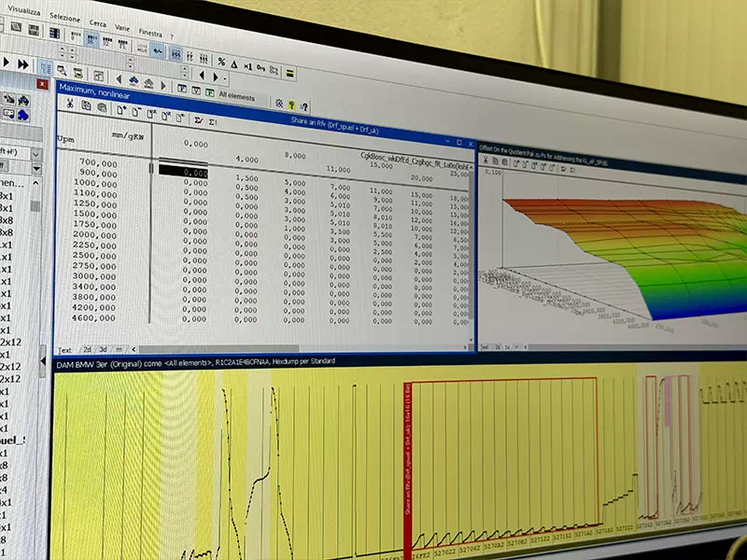Click the gear settings icon near All elements
This screenshot has width=747, height=560.
pos(278,104)
